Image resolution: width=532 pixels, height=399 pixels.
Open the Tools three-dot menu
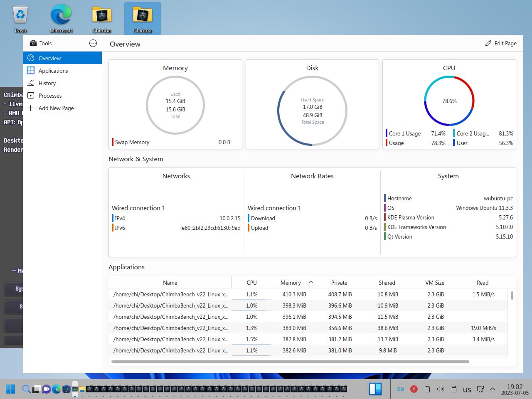93,43
